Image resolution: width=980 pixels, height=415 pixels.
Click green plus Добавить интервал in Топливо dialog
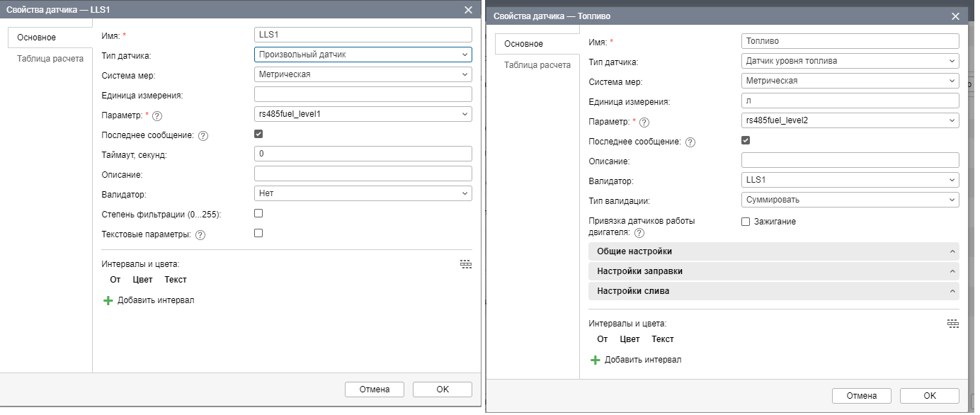click(x=596, y=360)
